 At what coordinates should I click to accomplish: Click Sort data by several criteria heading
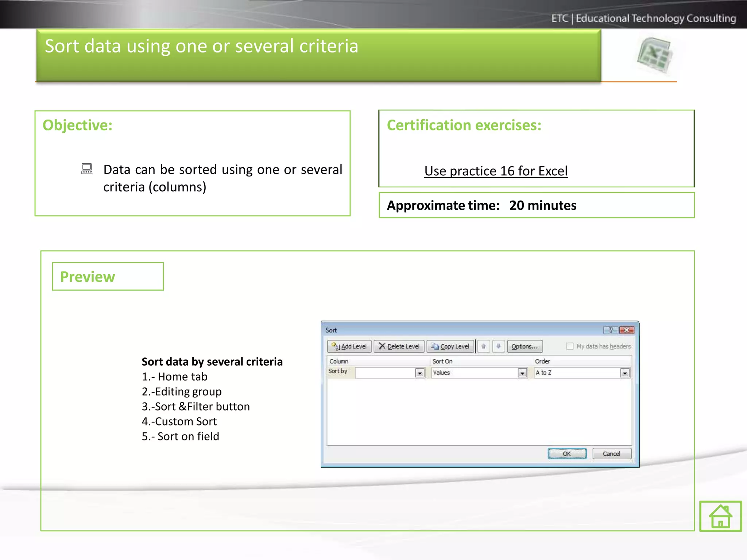(212, 362)
